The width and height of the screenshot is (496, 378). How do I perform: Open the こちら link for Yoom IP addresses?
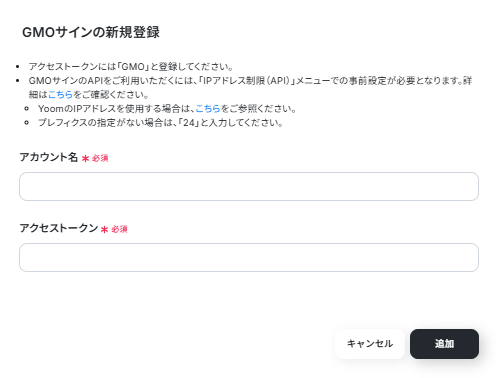tap(208, 109)
